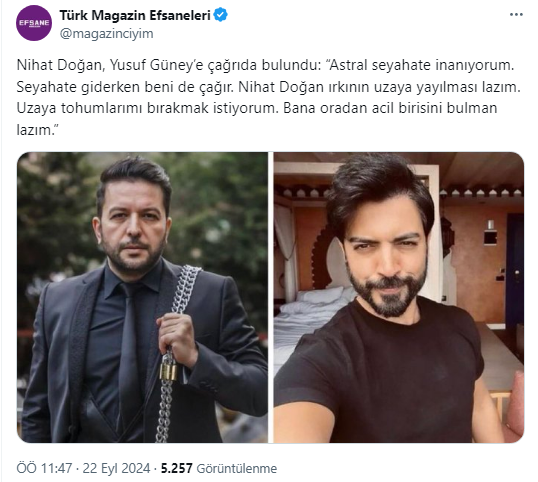
Task: Click the line starting with Seyahate giderken
Action: click(x=268, y=87)
